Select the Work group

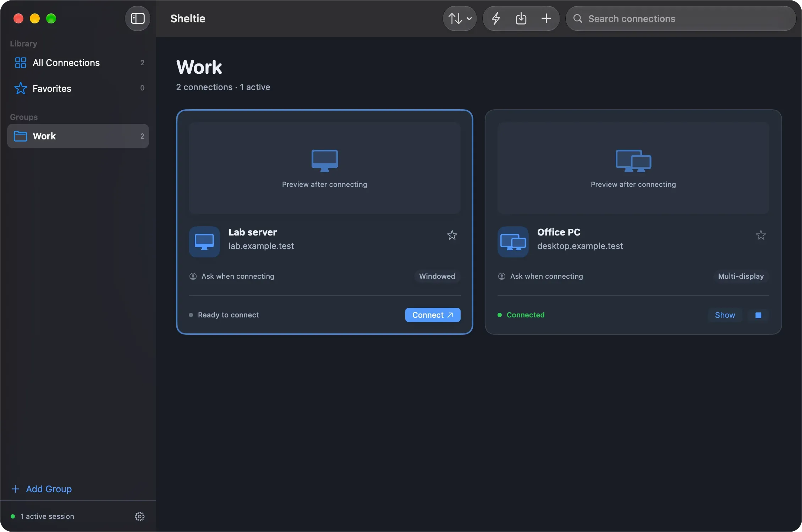pos(78,136)
